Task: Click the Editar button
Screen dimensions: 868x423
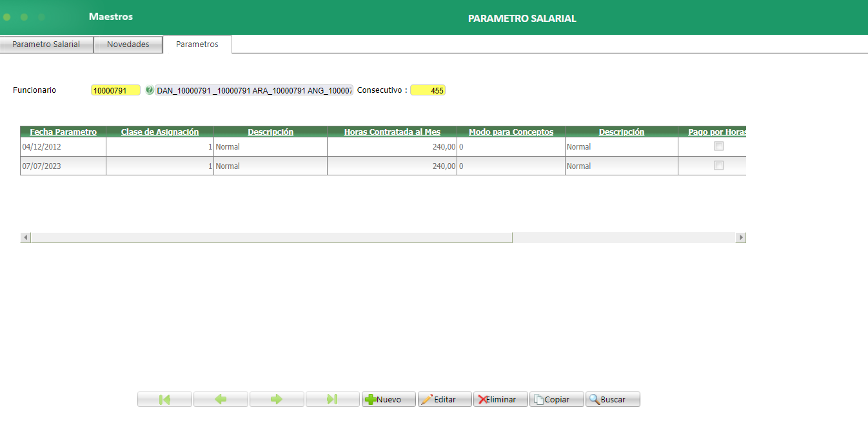Action: [445, 399]
